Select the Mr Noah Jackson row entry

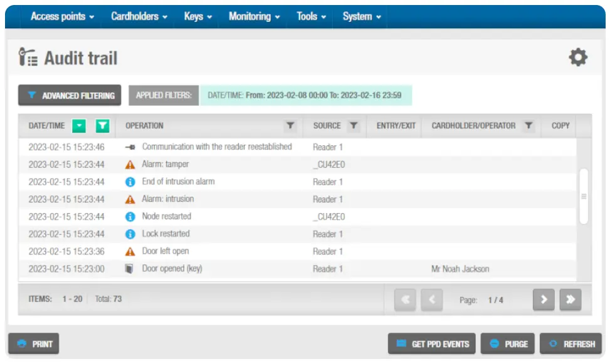460,269
